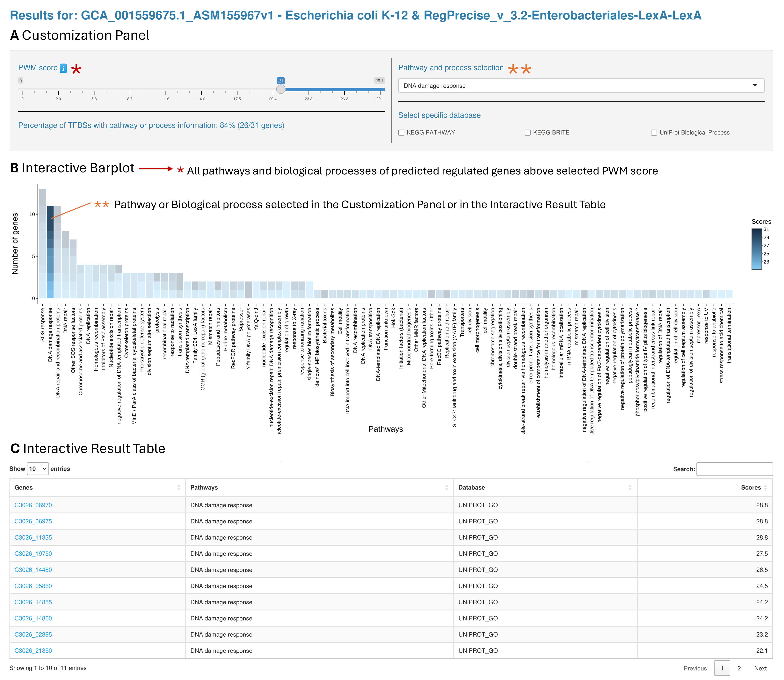The height and width of the screenshot is (680, 784).
Task: Focus the table Search input field
Action: coord(734,469)
